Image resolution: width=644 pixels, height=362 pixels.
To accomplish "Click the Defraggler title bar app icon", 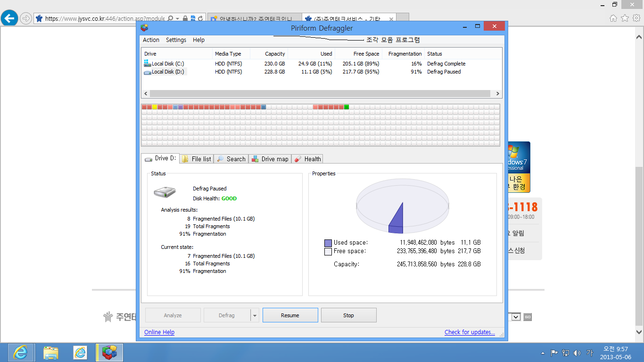I will tap(145, 28).
